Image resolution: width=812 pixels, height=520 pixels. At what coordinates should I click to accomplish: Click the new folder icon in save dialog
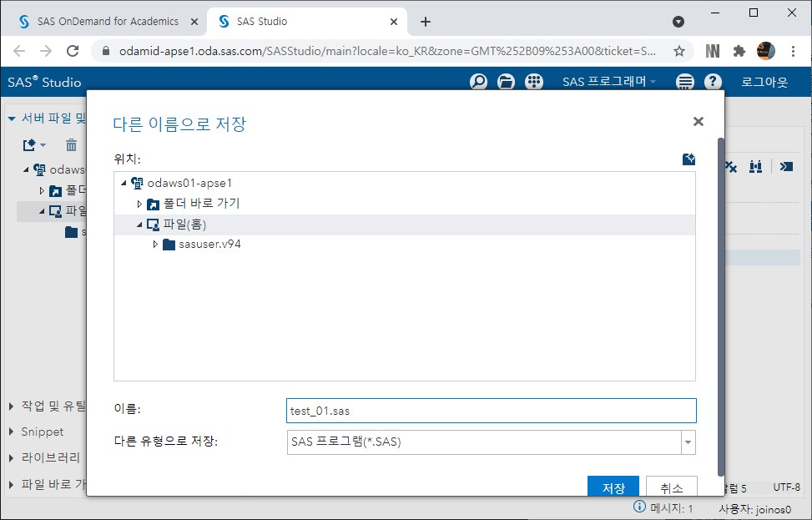[x=688, y=159]
